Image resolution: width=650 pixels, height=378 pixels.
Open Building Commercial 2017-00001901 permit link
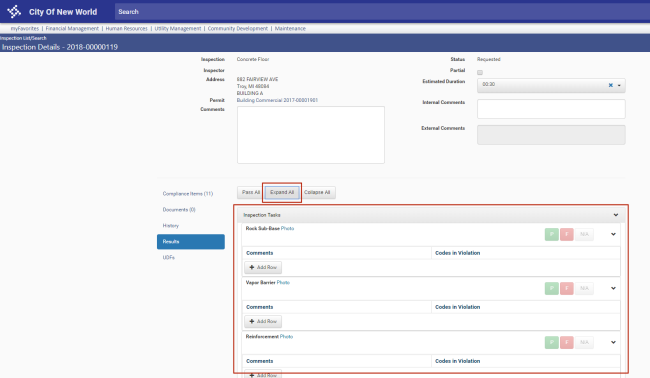277,100
